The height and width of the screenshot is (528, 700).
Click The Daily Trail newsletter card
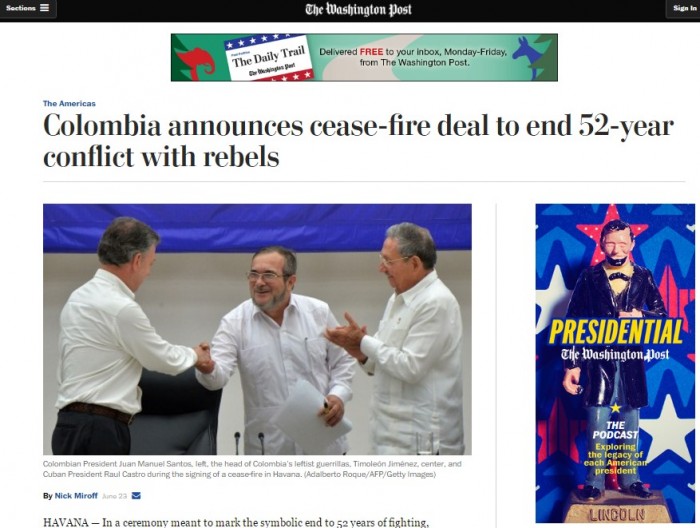point(269,58)
